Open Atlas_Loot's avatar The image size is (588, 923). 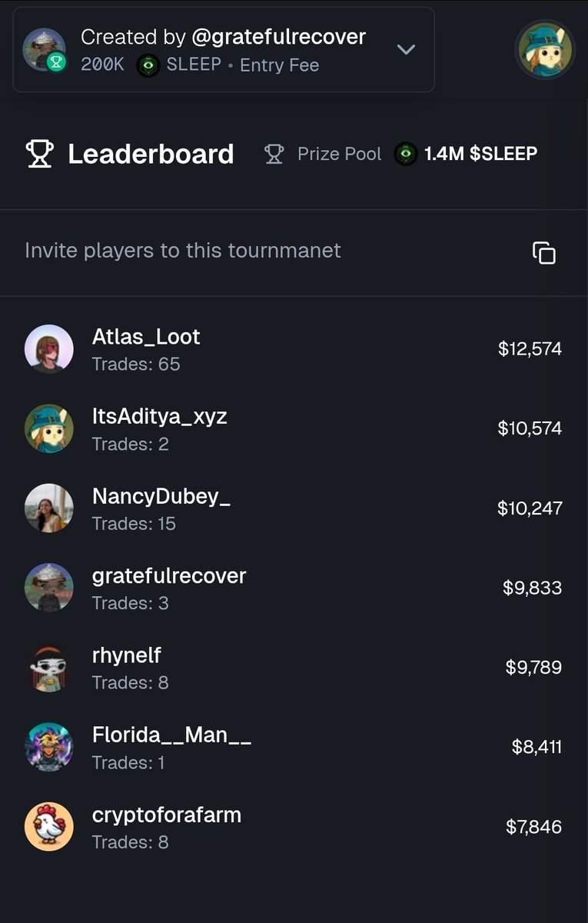(x=49, y=349)
